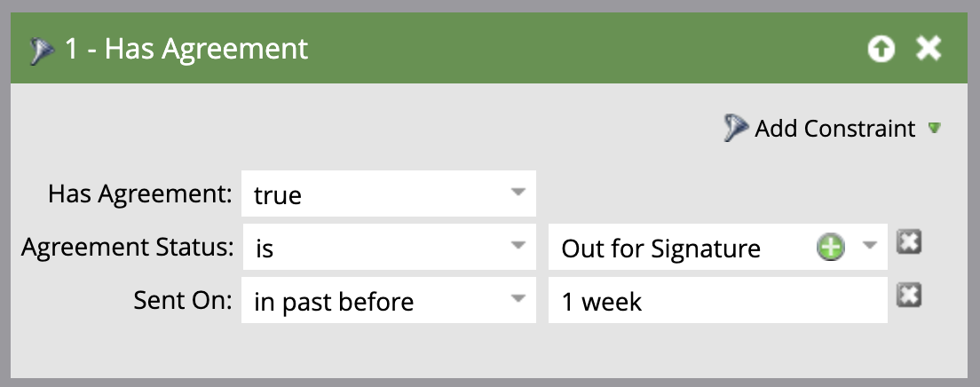Click the 'Sent On:' label
The image size is (980, 387).
pos(183,301)
